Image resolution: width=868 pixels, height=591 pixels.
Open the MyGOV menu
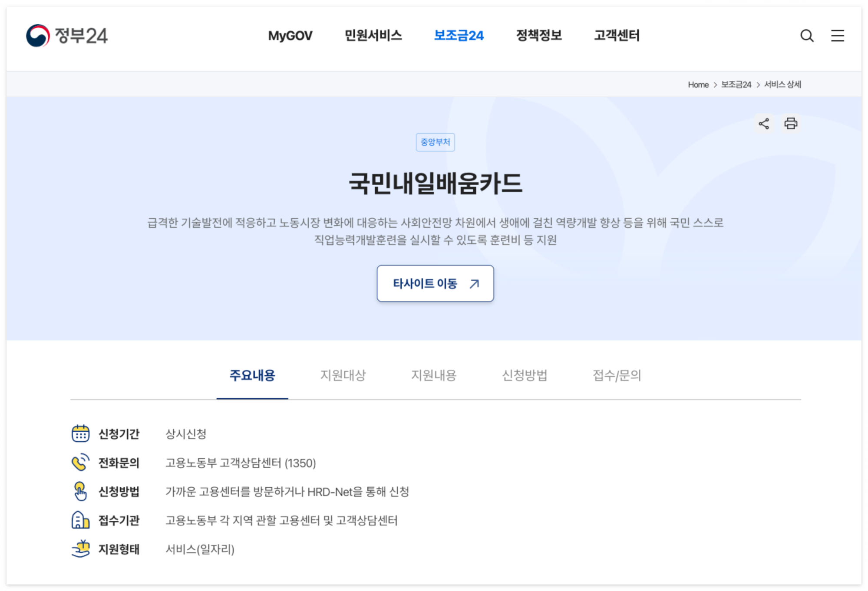tap(290, 36)
